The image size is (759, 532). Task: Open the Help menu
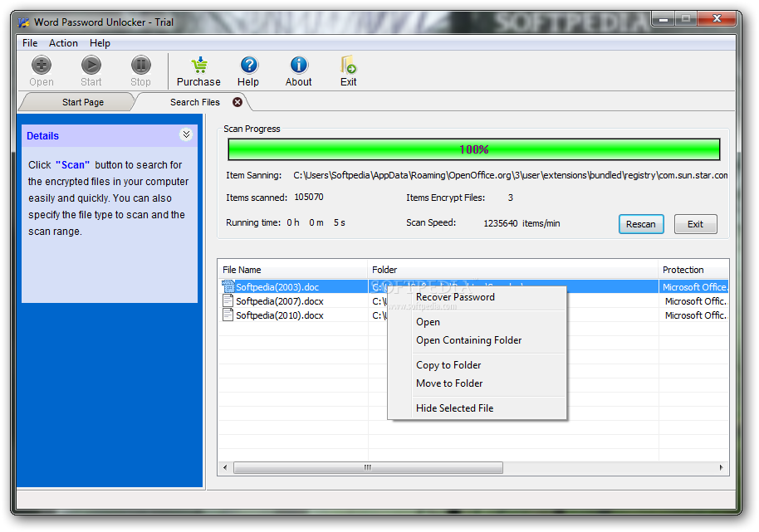100,43
